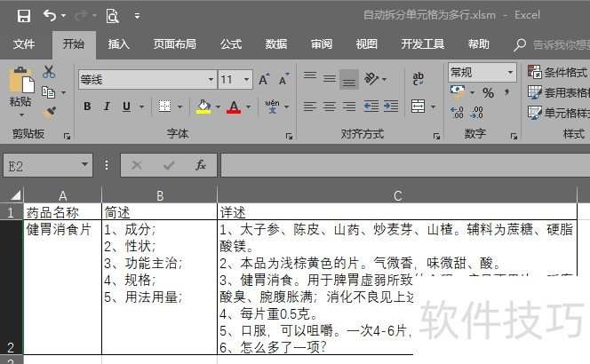Click the fx Insert Function button

(201, 165)
